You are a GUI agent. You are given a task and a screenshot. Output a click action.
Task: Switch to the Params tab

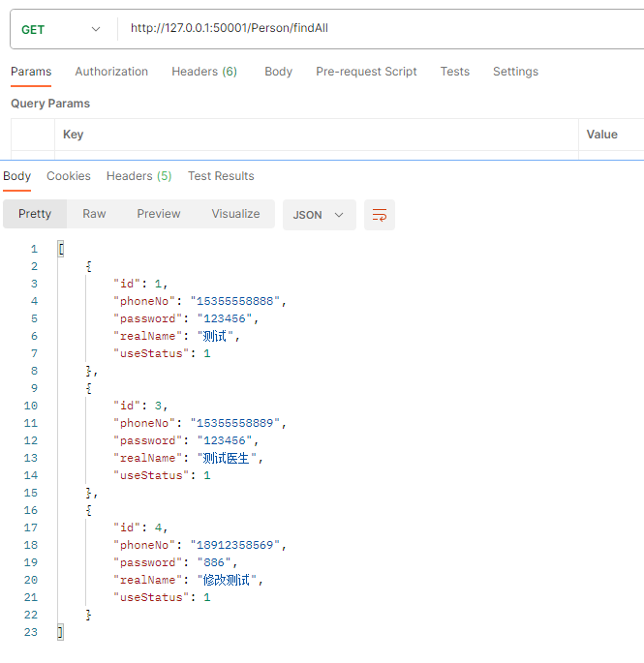31,72
